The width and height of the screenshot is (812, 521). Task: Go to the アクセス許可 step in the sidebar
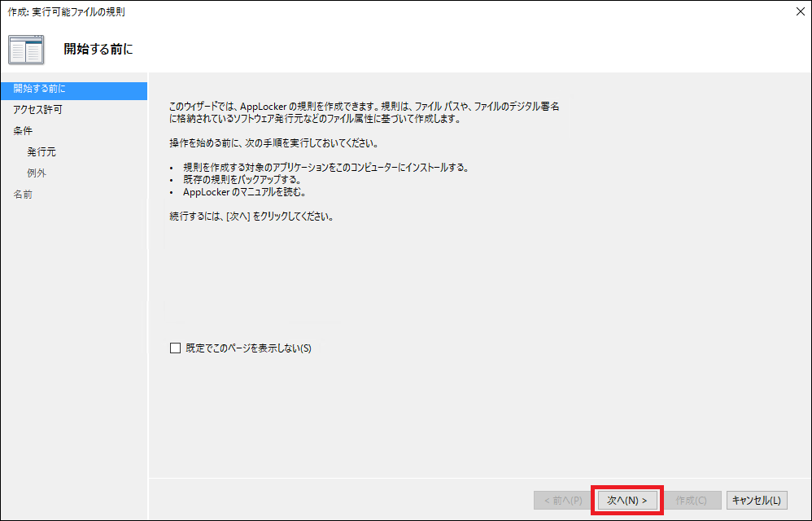pos(37,110)
